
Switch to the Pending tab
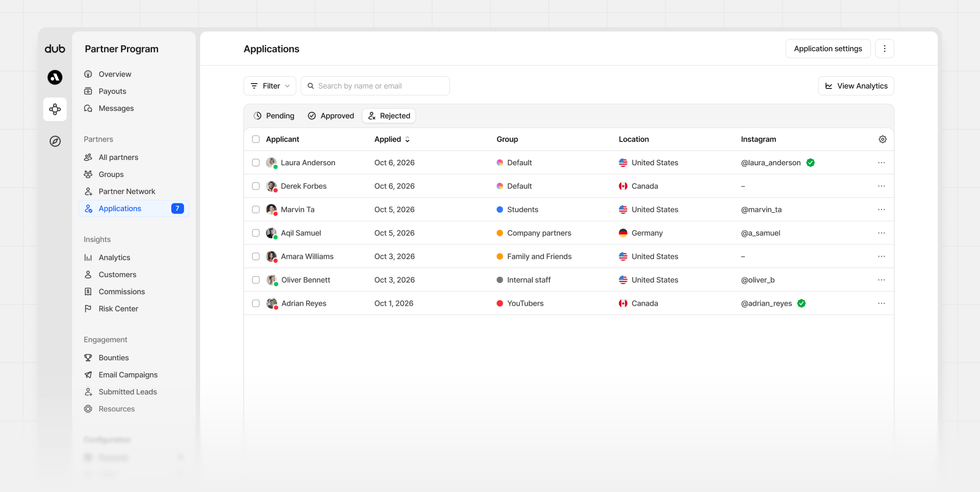(x=274, y=116)
